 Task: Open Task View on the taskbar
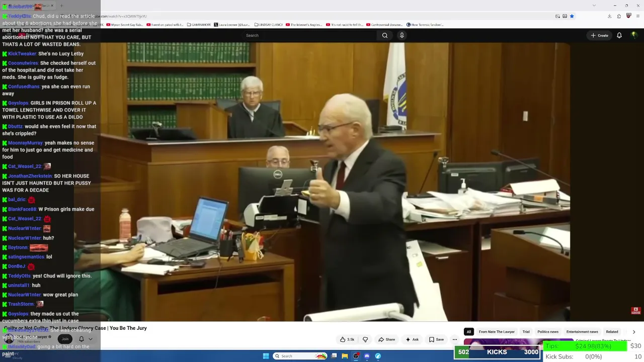334,356
